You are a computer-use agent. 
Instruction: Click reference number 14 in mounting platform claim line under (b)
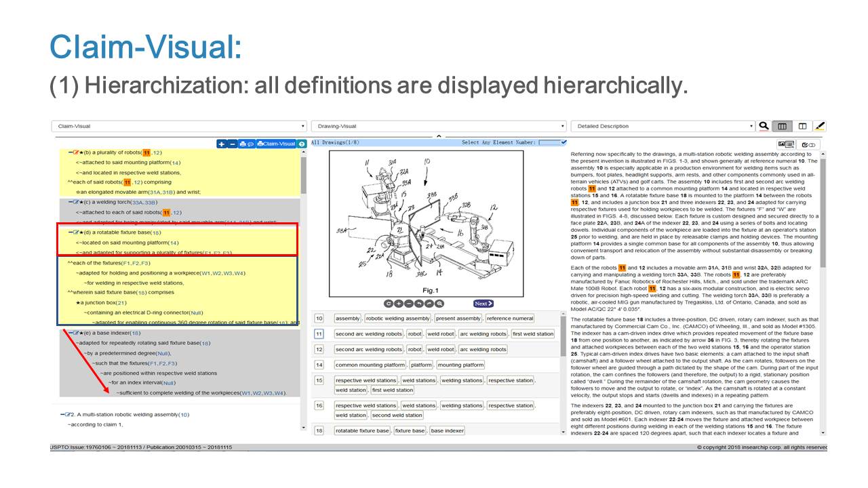pos(176,163)
